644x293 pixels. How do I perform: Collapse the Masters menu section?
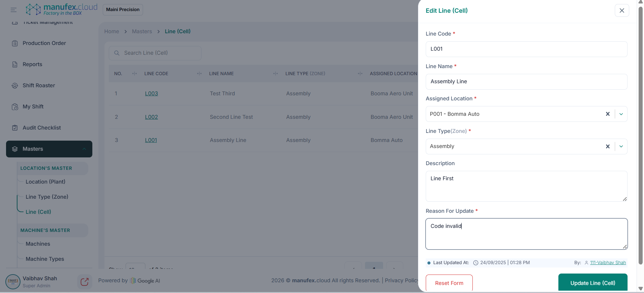(x=84, y=149)
